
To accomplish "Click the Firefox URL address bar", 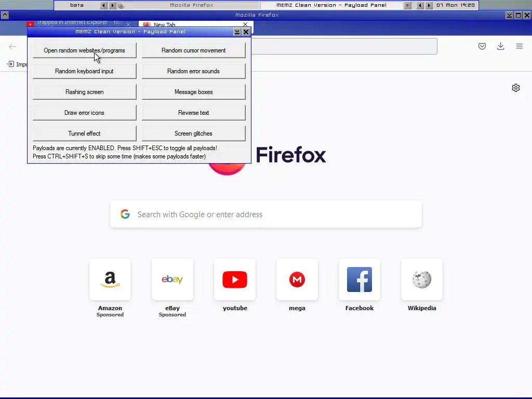I will [x=344, y=46].
